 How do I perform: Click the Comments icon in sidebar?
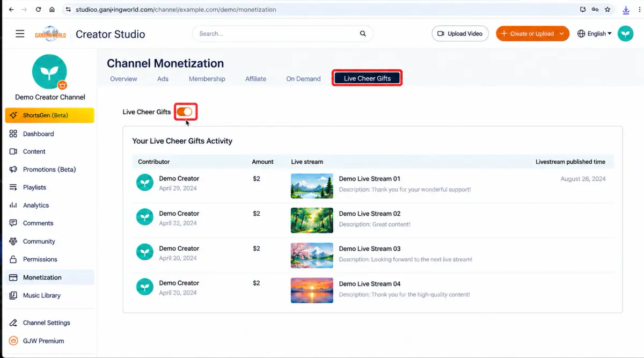click(13, 223)
